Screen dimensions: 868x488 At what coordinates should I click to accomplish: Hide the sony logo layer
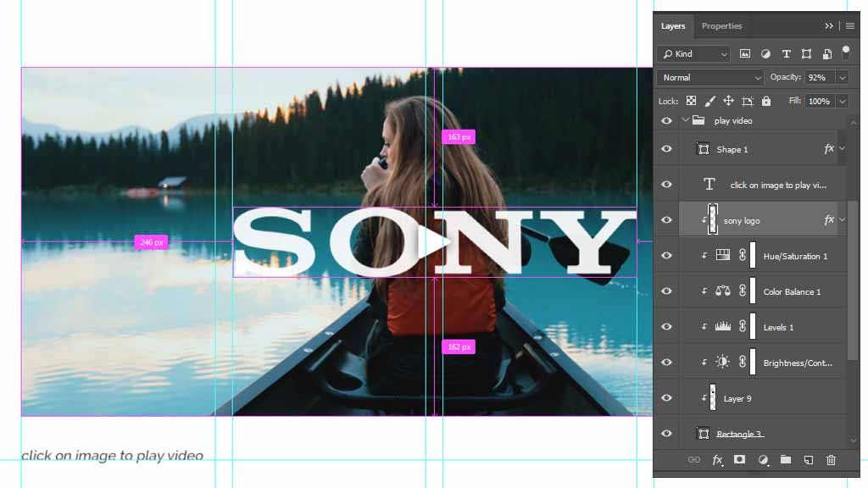pos(666,220)
